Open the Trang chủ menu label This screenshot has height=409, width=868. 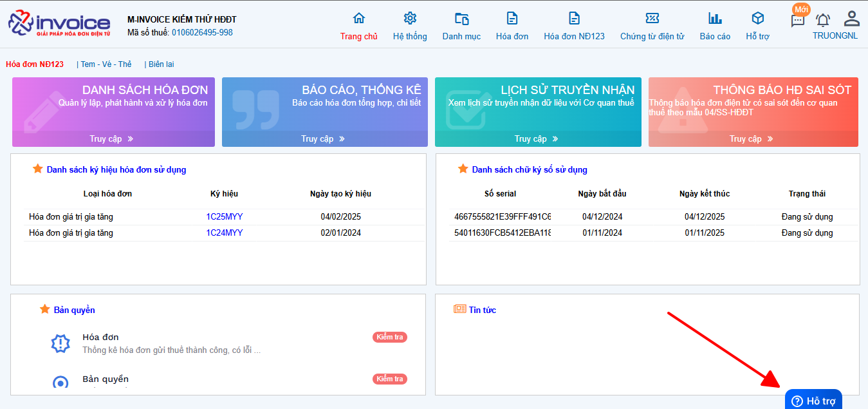(x=359, y=37)
